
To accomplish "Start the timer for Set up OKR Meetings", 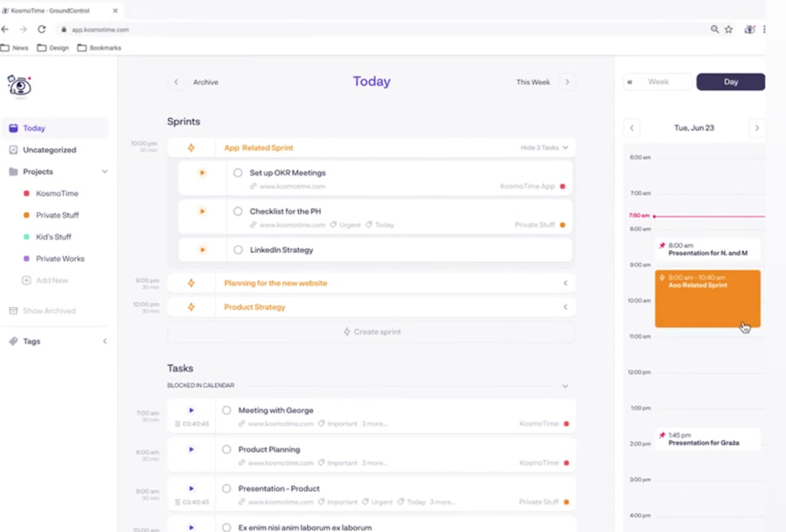I will [x=202, y=173].
